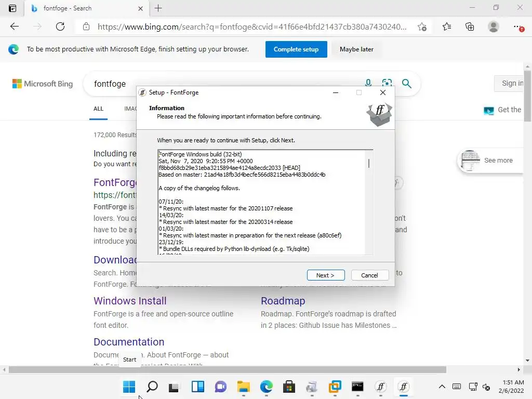Click the Get the Bing app promo
The image size is (532, 399).
point(502,110)
